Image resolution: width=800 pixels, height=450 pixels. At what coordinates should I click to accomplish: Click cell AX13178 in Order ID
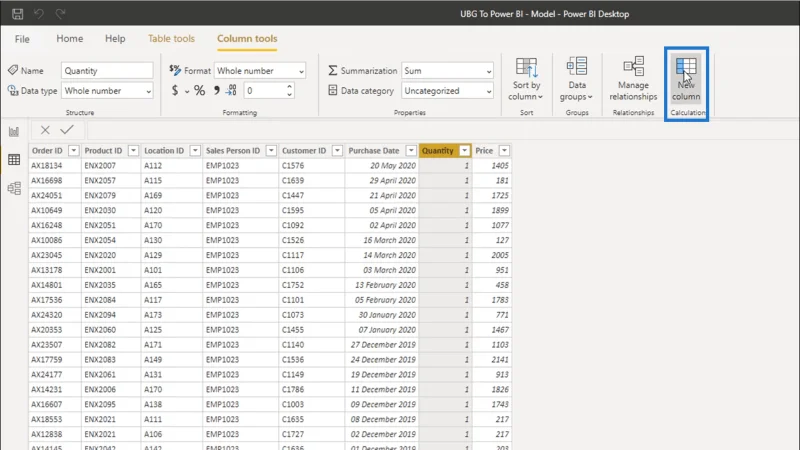pyautogui.click(x=55, y=270)
